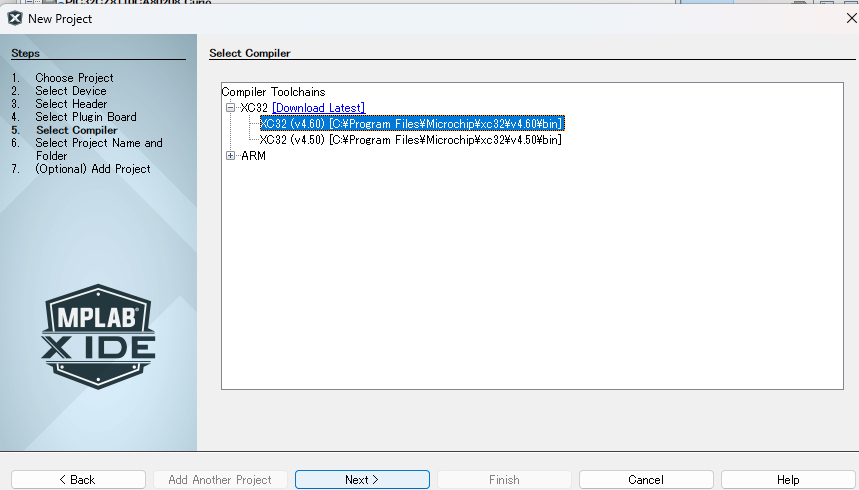Click the Select Plugin Board step
The image size is (859, 490).
[x=86, y=117]
